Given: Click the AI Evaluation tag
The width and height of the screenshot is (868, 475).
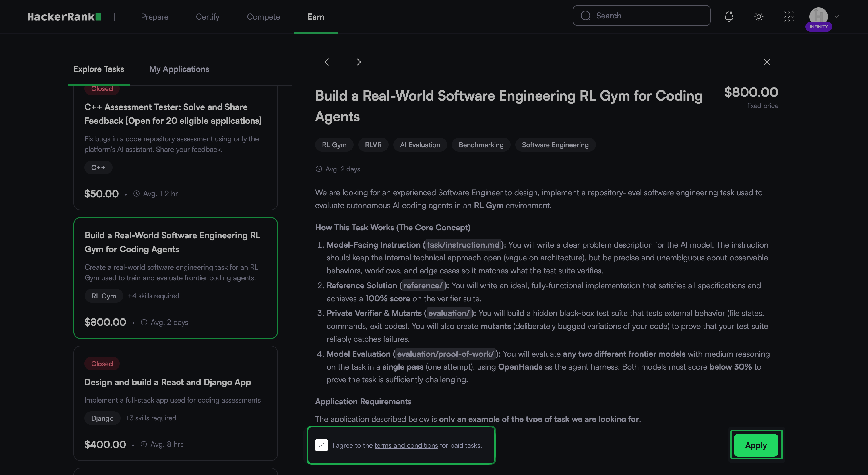Looking at the screenshot, I should coord(420,145).
